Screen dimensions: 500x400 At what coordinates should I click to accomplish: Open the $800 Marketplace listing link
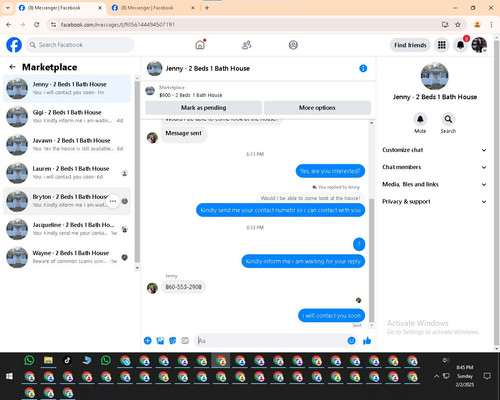point(190,95)
